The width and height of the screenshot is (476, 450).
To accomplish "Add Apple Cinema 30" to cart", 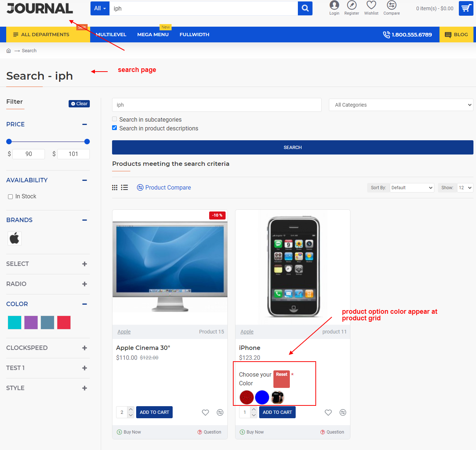I will pyautogui.click(x=154, y=412).
